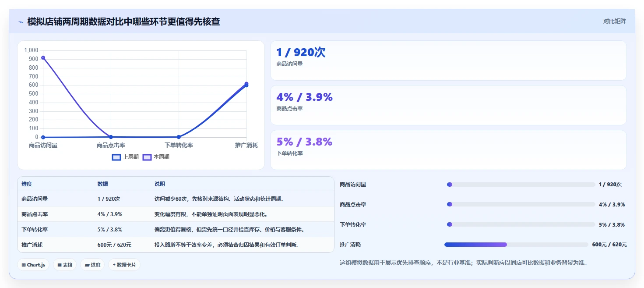
Task: Click the page title 模拟店铺两周期数据对比
Action: click(123, 21)
